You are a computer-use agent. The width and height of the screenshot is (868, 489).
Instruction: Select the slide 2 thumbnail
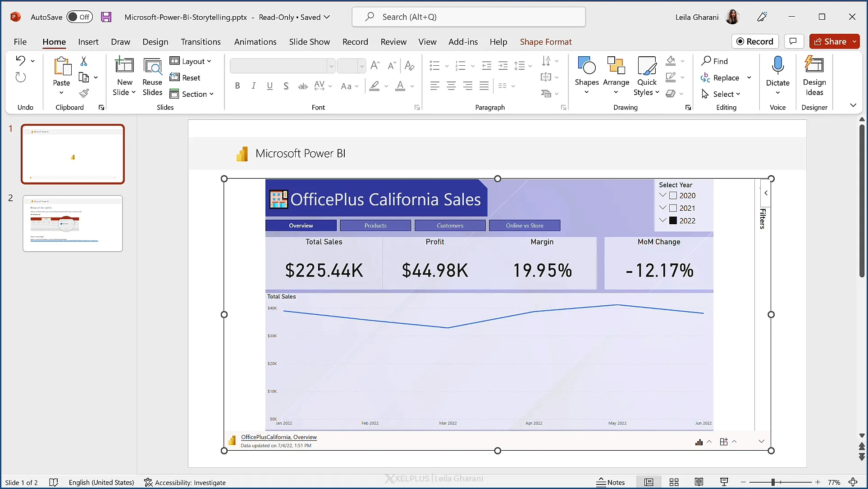[x=73, y=223]
